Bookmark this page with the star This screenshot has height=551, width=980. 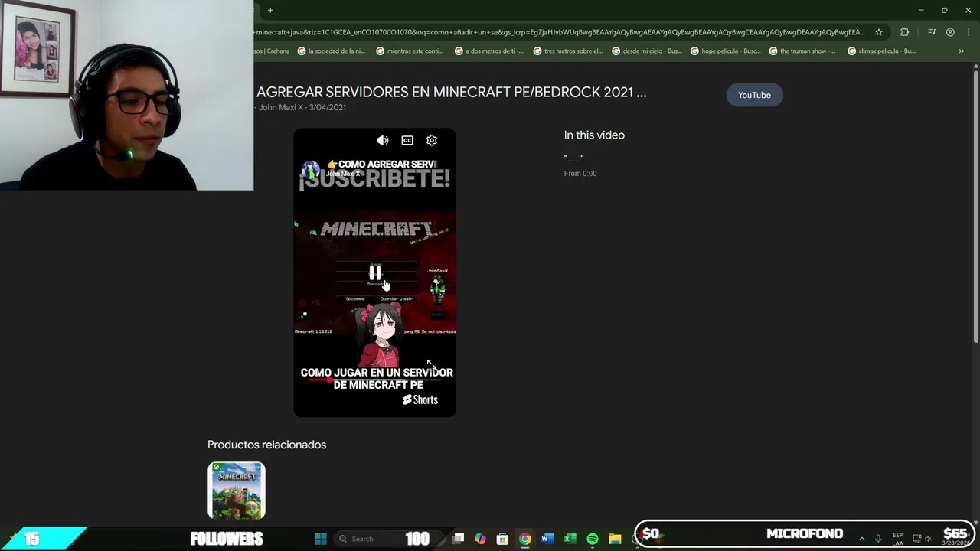tap(879, 32)
